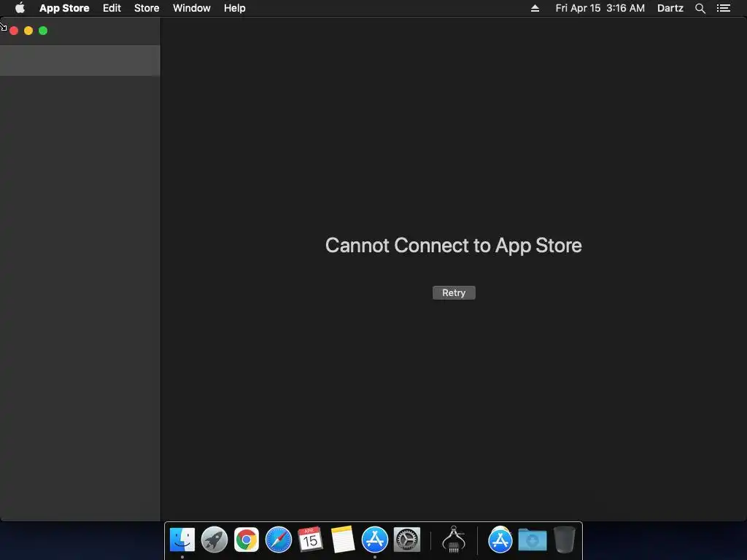Image resolution: width=747 pixels, height=560 pixels.
Task: Open the Help menu
Action: [x=235, y=8]
